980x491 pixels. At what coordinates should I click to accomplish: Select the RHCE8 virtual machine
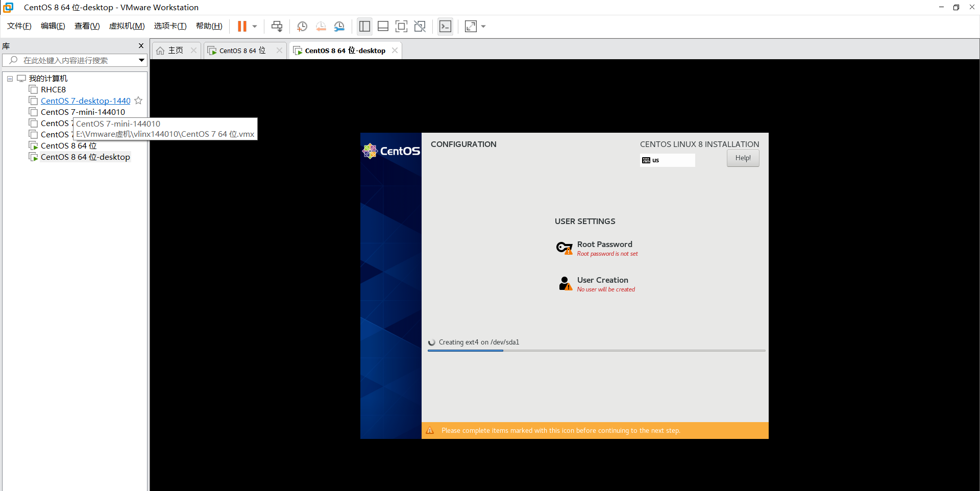coord(53,90)
